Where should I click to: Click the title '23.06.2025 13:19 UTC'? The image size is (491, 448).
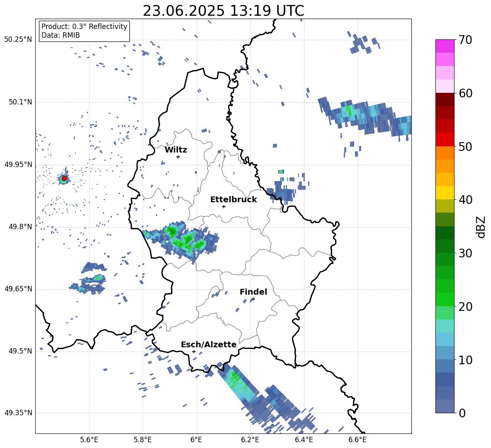pos(223,11)
